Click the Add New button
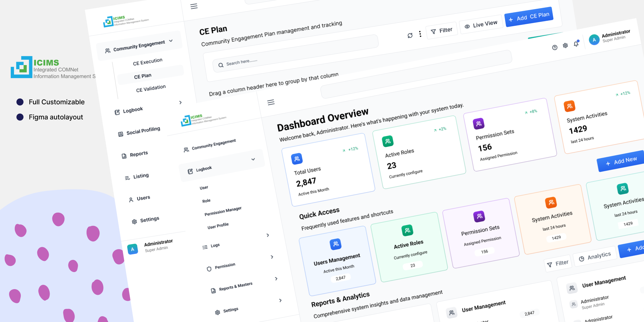The height and width of the screenshot is (322, 644). [621, 161]
